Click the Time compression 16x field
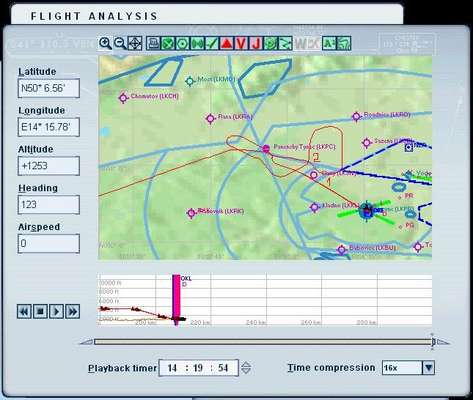This screenshot has height=400, width=473. click(402, 368)
